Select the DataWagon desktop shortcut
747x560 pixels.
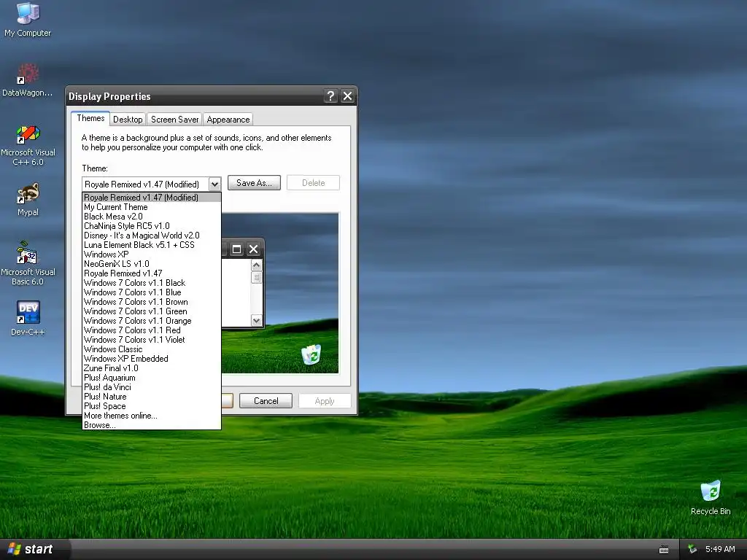tap(28, 80)
